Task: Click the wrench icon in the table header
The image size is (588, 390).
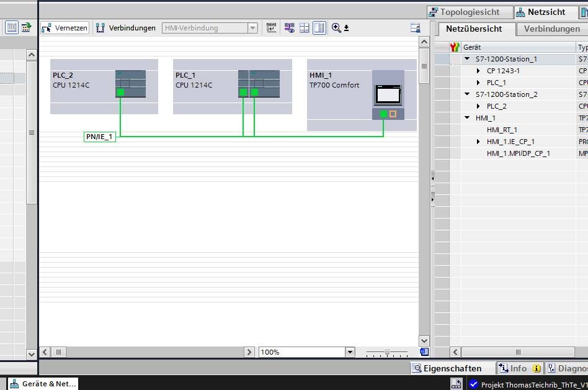Action: [x=455, y=47]
